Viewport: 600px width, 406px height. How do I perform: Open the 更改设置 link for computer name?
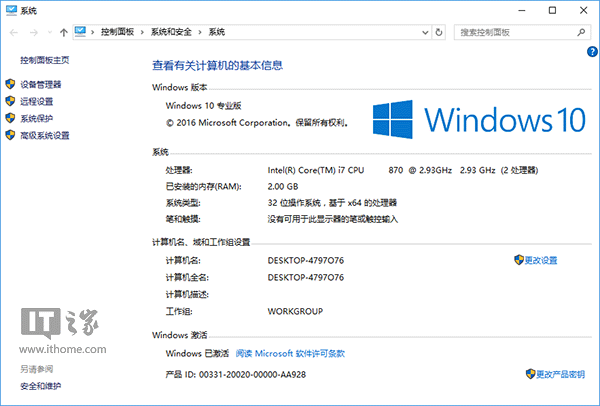coord(541,260)
